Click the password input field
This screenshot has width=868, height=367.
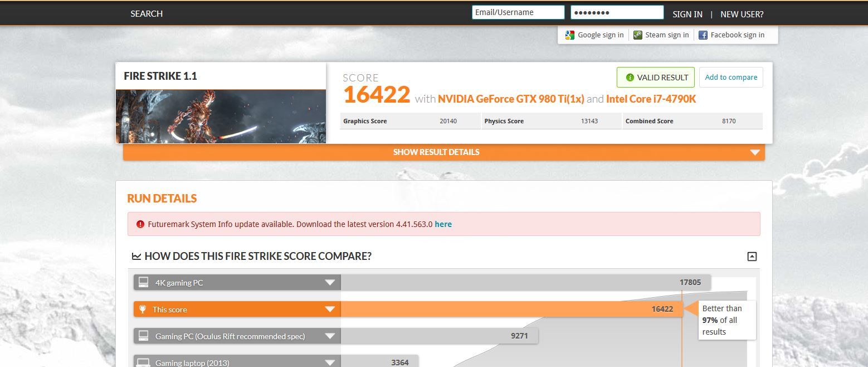(x=617, y=13)
